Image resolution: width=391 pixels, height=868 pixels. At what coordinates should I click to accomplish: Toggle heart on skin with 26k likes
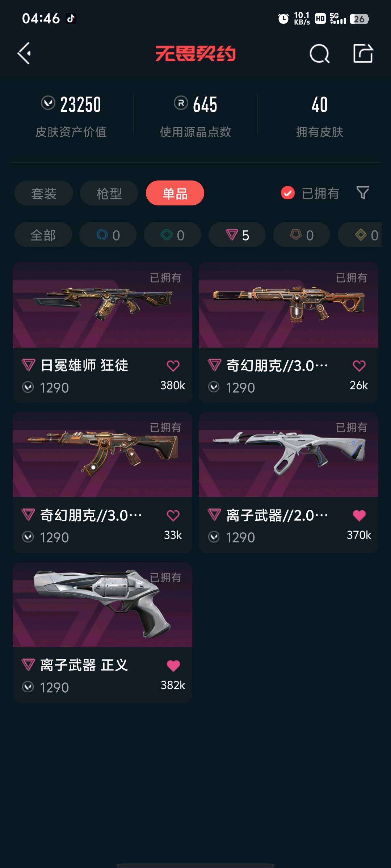(x=359, y=366)
